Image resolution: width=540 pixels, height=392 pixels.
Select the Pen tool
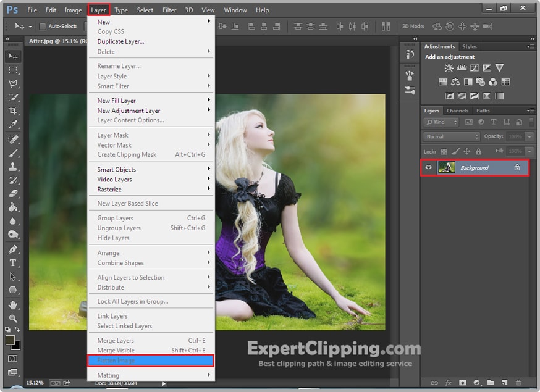click(13, 249)
